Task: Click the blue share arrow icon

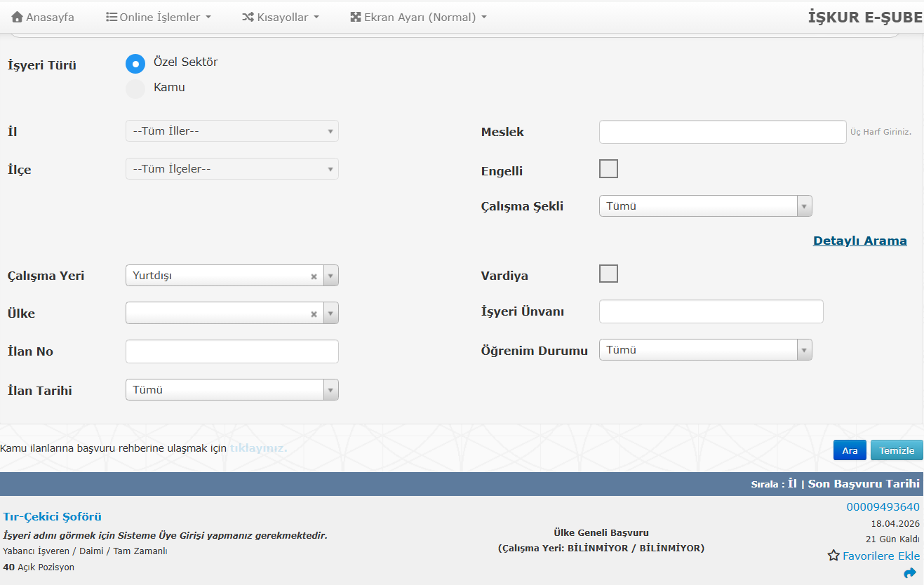Action: point(910,573)
